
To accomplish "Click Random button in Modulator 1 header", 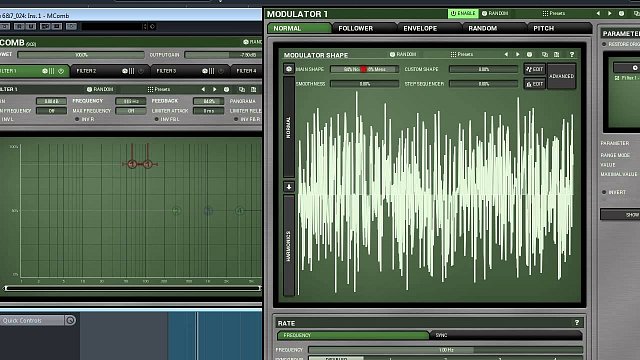I will 495,13.
